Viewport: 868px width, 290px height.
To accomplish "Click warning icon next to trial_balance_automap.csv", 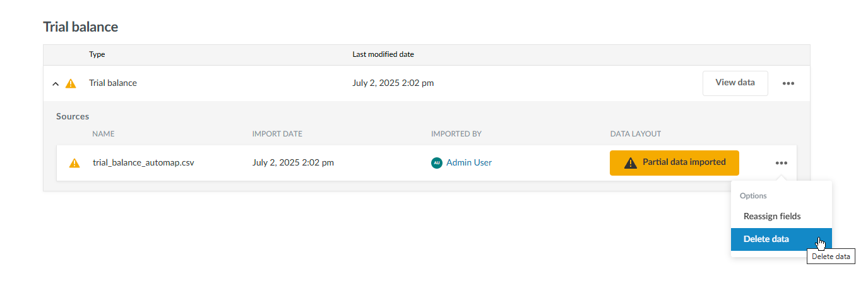I will pos(74,163).
